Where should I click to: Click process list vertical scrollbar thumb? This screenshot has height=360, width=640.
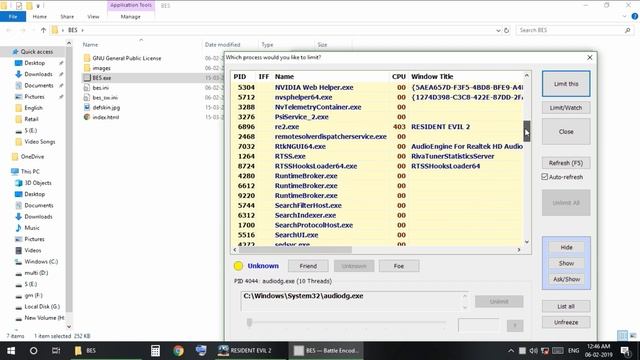pos(527,131)
